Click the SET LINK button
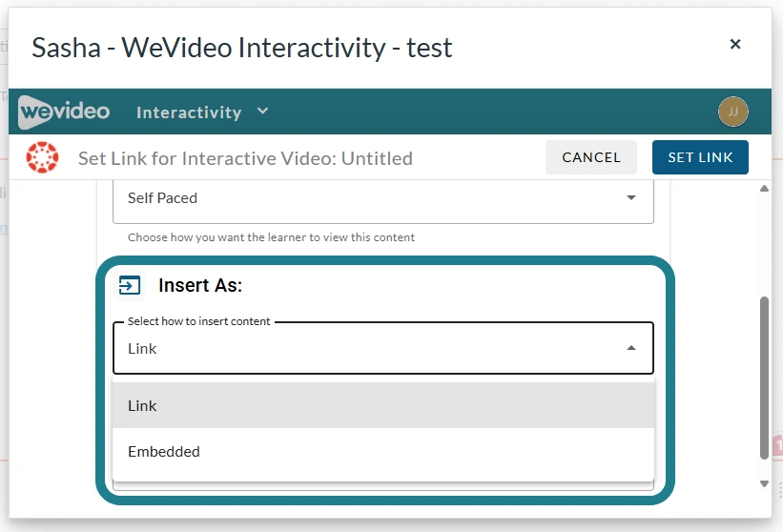The image size is (783, 532). tap(700, 157)
